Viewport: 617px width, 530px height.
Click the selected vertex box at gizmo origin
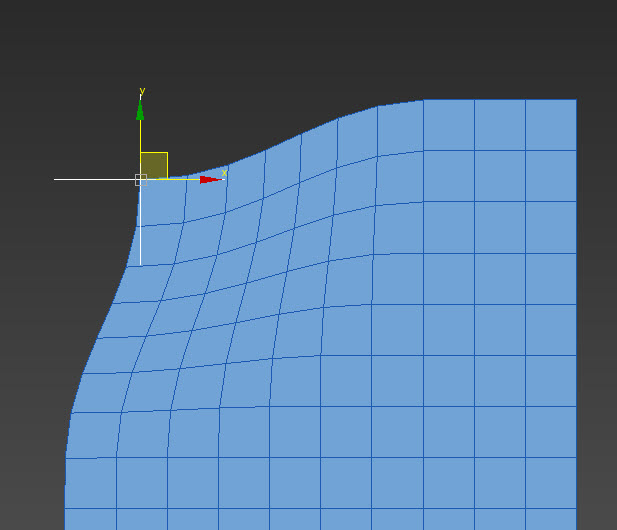coord(141,180)
